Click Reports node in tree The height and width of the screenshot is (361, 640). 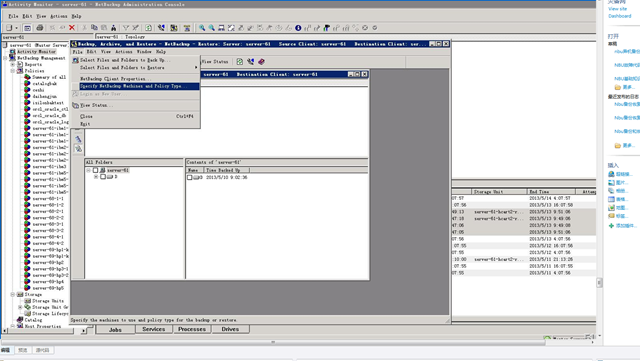coord(33,65)
